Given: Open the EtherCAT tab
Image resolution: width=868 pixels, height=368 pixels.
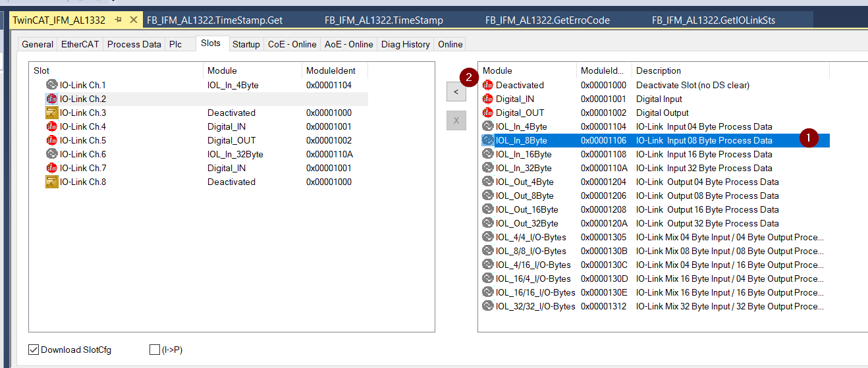Looking at the screenshot, I should point(80,44).
